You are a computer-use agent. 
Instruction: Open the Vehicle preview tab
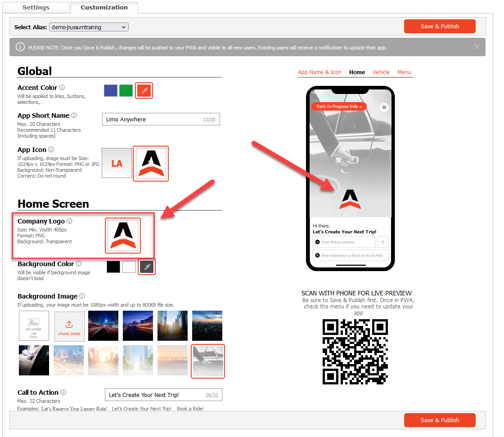(381, 72)
